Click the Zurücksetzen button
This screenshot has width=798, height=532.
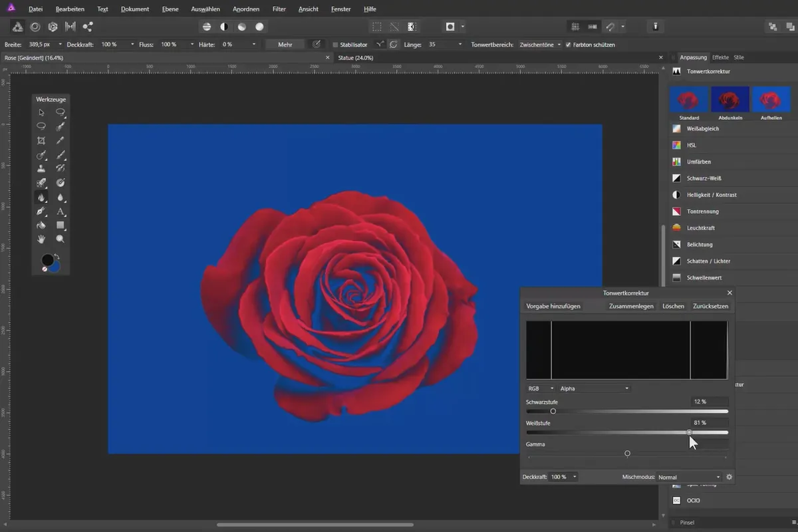coord(710,307)
